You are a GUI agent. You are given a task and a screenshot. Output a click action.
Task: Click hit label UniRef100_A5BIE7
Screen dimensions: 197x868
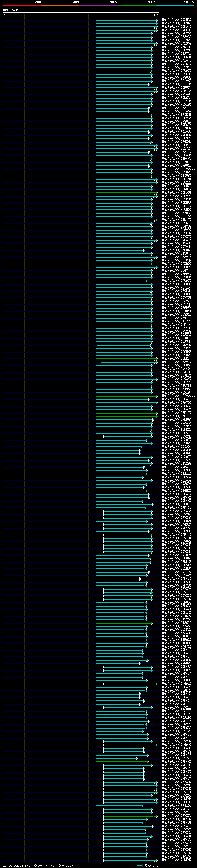click(177, 416)
